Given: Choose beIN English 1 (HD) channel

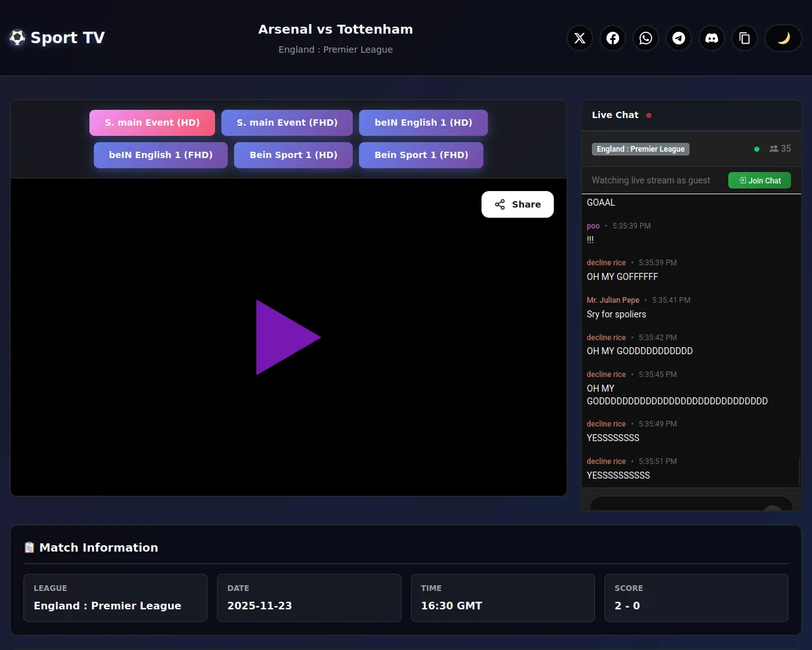Looking at the screenshot, I should (x=423, y=123).
